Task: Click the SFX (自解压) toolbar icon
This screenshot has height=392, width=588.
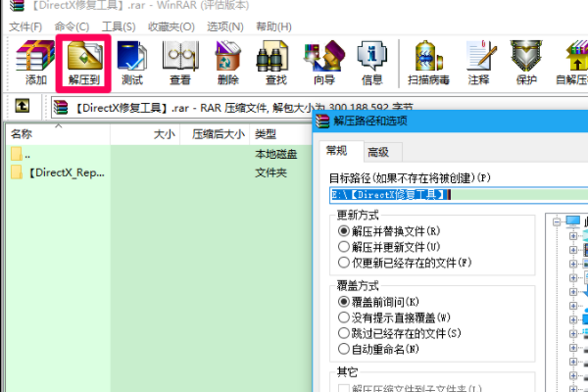Action: 573,63
